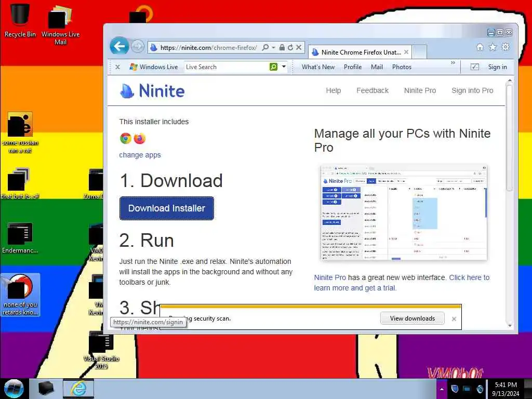Image resolution: width=532 pixels, height=399 pixels.
Task: Open Profile in Windows Live toolbar
Action: [x=353, y=67]
